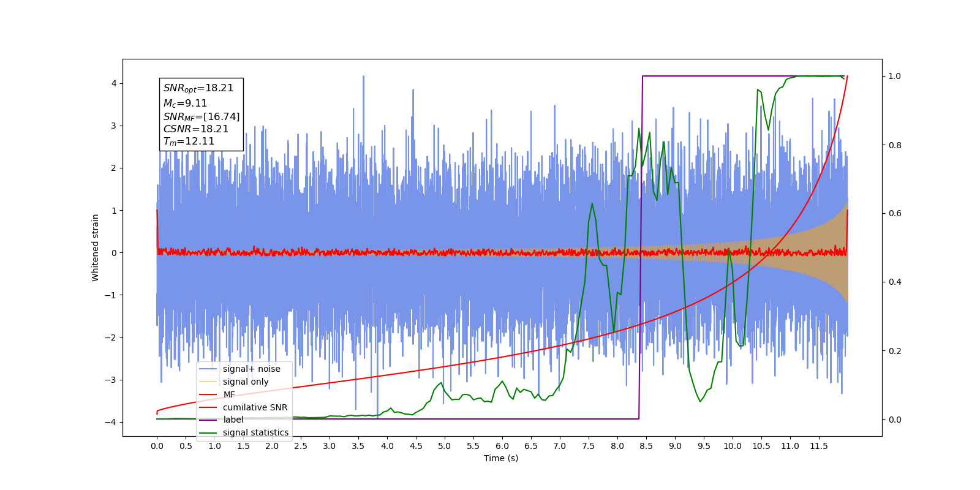This screenshot has width=980, height=490.
Task: Click the 0.2 tick on right axis
Action: [895, 351]
